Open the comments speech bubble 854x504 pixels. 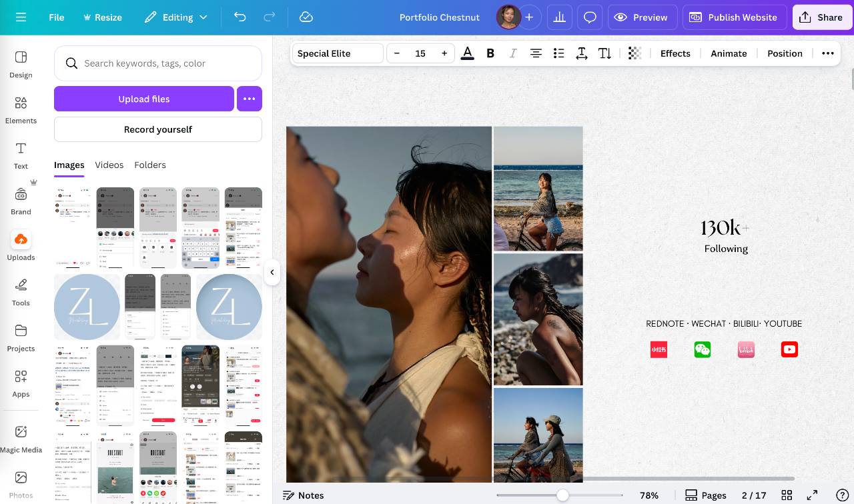tap(590, 17)
